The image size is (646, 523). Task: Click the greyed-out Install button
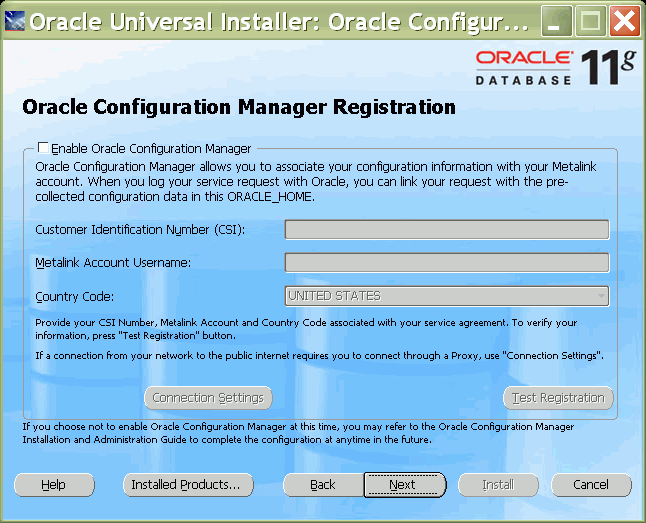click(498, 485)
